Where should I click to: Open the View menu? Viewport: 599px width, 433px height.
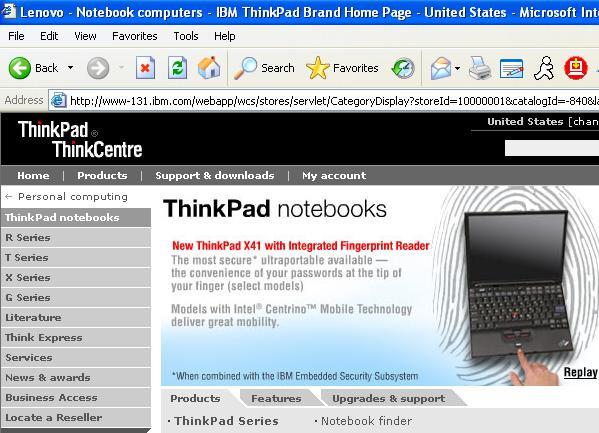click(x=85, y=36)
